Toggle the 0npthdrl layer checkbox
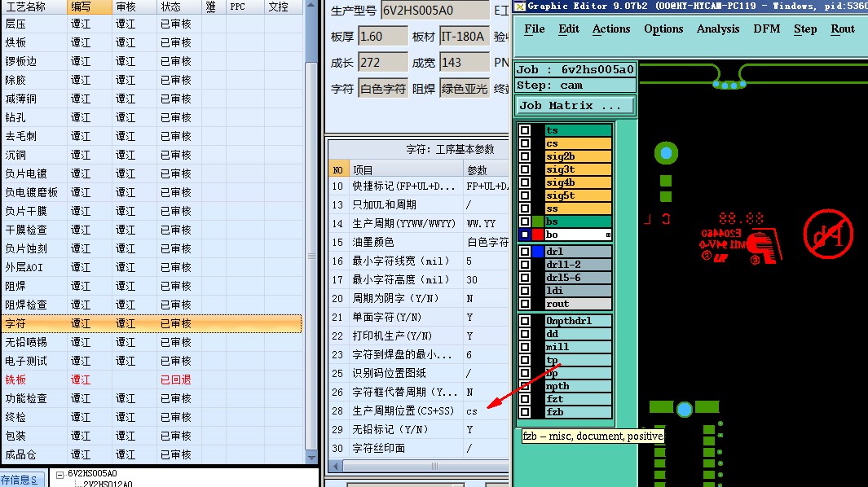 (525, 321)
